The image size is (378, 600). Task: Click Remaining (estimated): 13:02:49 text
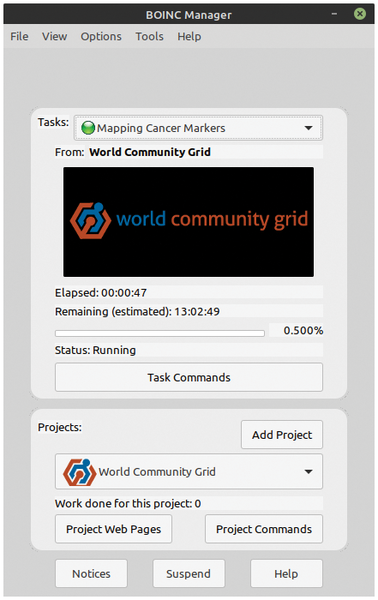137,312
